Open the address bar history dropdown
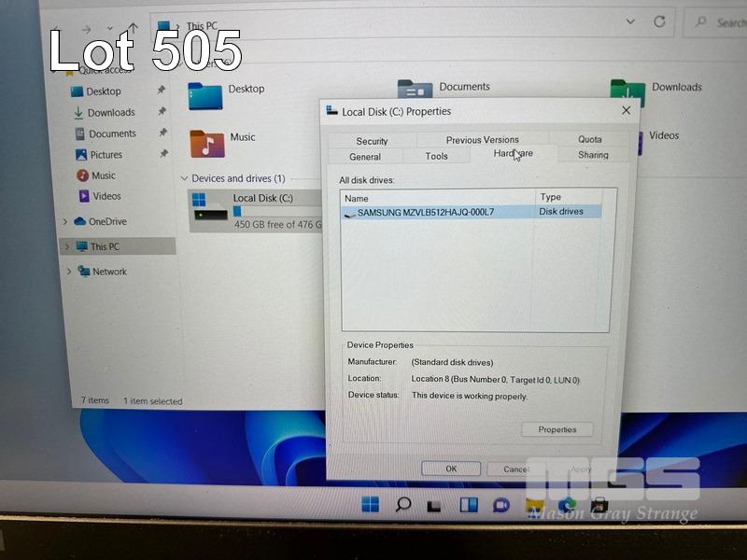 tap(629, 21)
